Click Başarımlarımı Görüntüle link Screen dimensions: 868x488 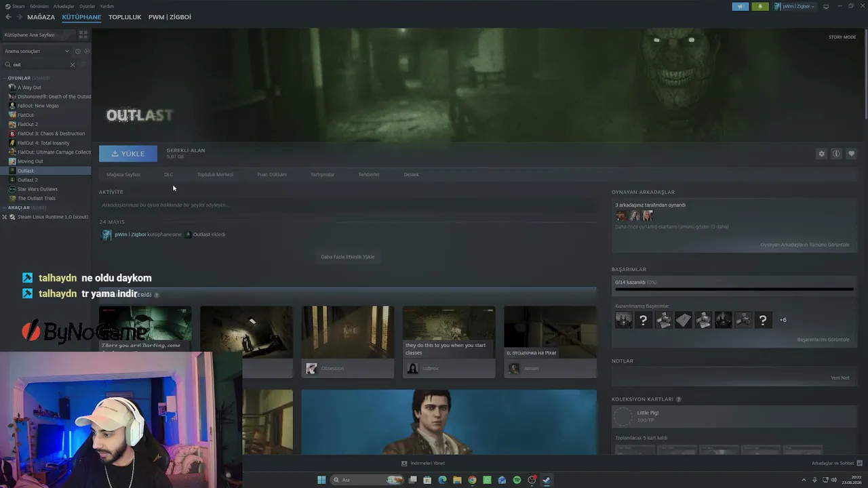point(823,340)
